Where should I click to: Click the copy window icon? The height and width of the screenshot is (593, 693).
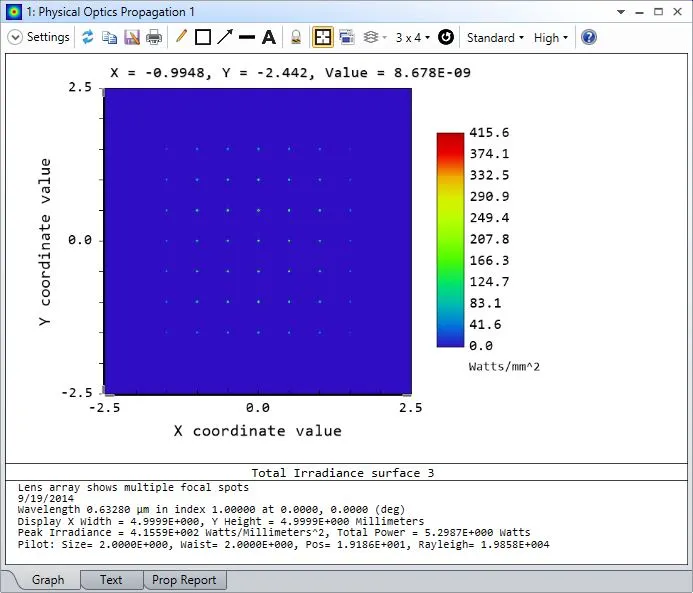tap(110, 37)
